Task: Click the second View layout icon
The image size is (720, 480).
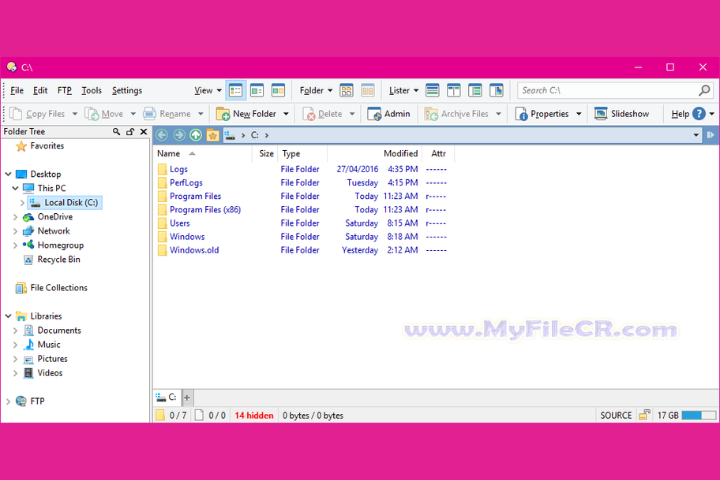Action: [x=257, y=90]
